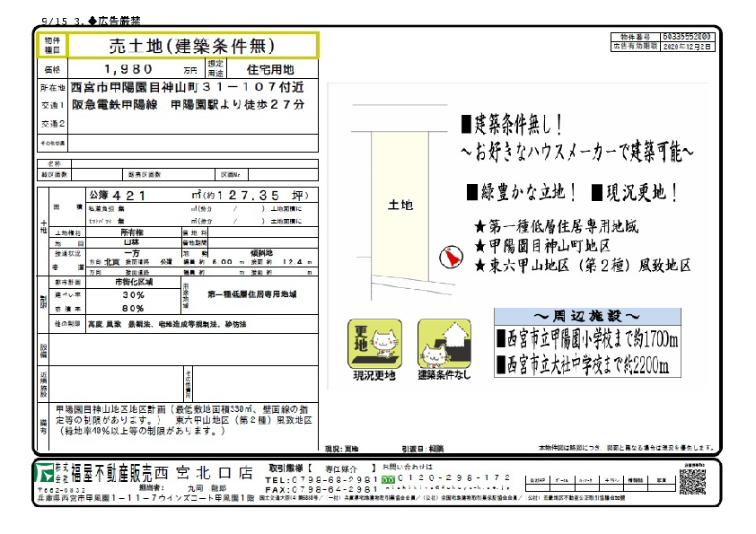The width and height of the screenshot is (756, 534).
Task: Click the green toll-free icon beside 0120 number
Action: click(387, 478)
